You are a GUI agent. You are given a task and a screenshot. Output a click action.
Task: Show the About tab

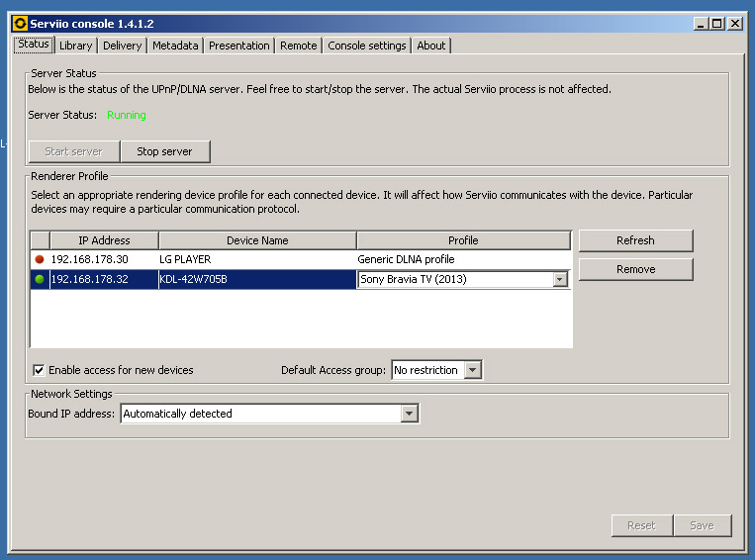tap(431, 46)
